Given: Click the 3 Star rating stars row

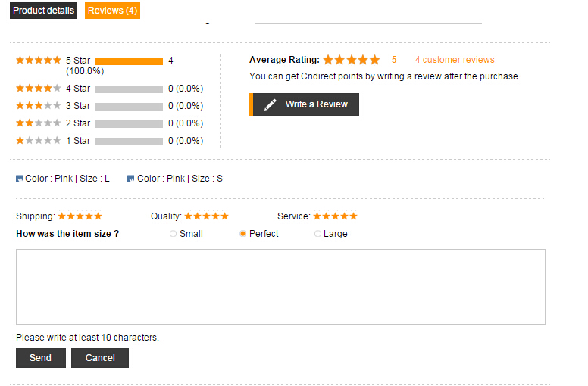Looking at the screenshot, I should [x=39, y=106].
